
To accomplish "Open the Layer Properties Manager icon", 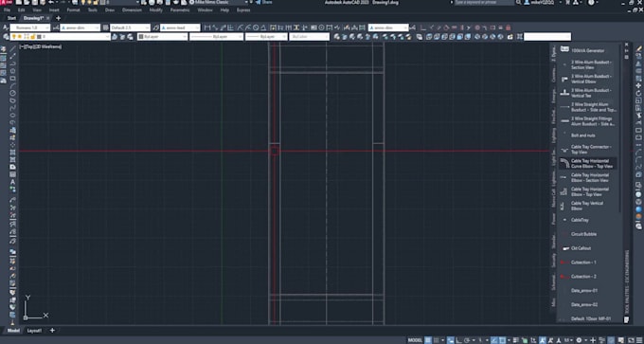I will 7,37.
